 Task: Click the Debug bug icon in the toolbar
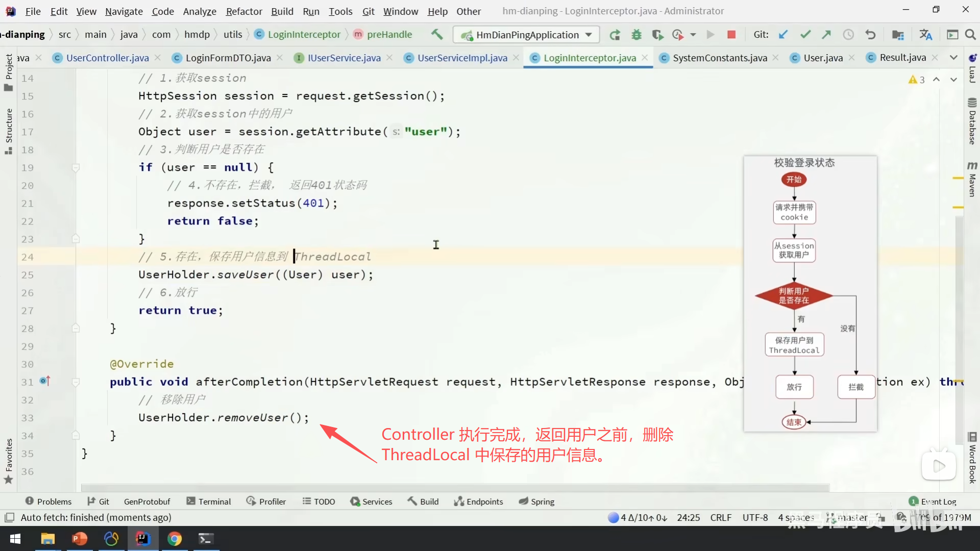636,35
